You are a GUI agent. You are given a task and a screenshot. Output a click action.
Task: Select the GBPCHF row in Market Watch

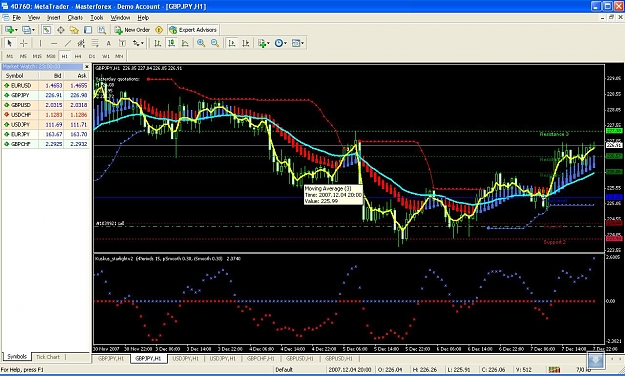pos(46,144)
